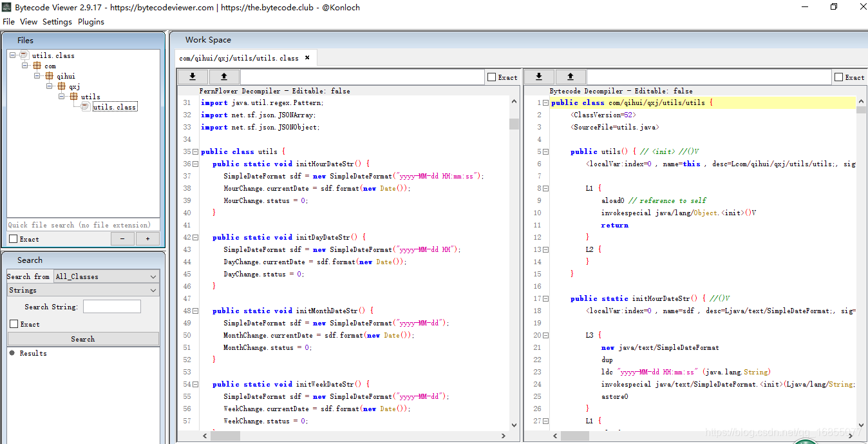Fold bytecode L1 block at line 8
The height and width of the screenshot is (444, 868).
(x=545, y=189)
